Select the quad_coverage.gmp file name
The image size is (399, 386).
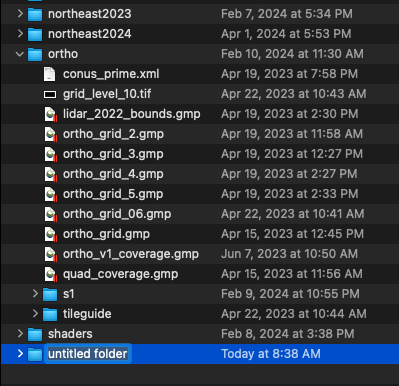[x=121, y=274]
